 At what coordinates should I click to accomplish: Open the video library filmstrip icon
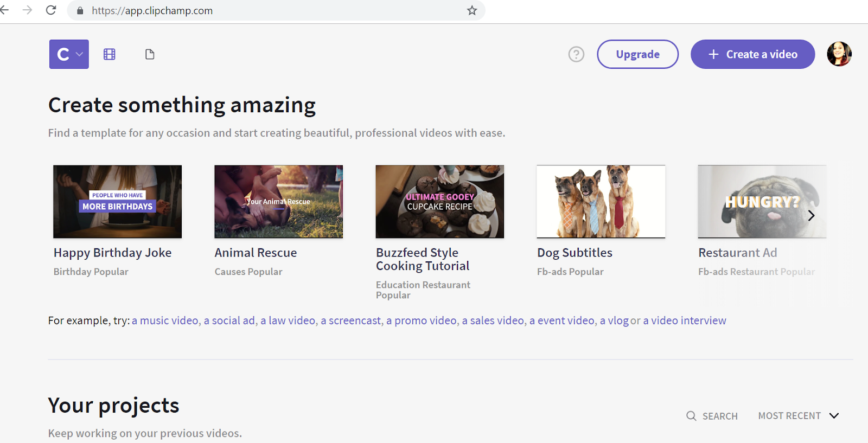click(110, 54)
